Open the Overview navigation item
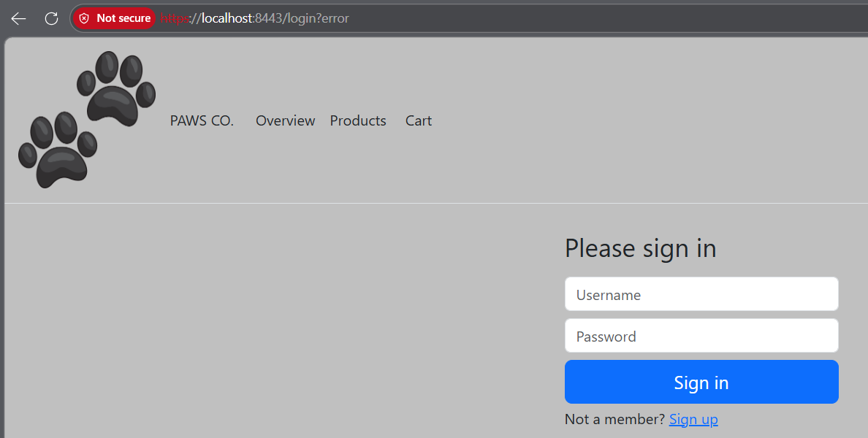The width and height of the screenshot is (868, 438). tap(285, 120)
